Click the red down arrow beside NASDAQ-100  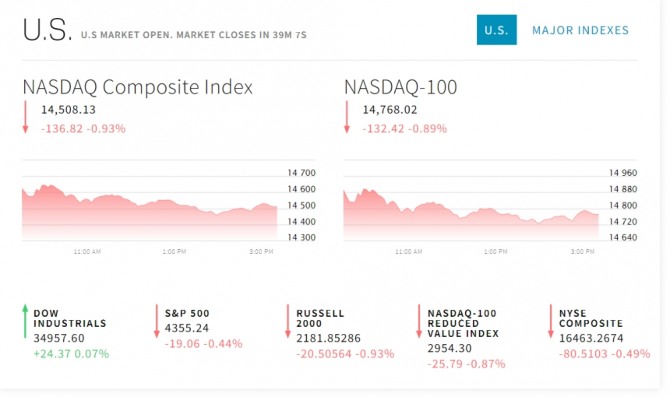(x=347, y=117)
